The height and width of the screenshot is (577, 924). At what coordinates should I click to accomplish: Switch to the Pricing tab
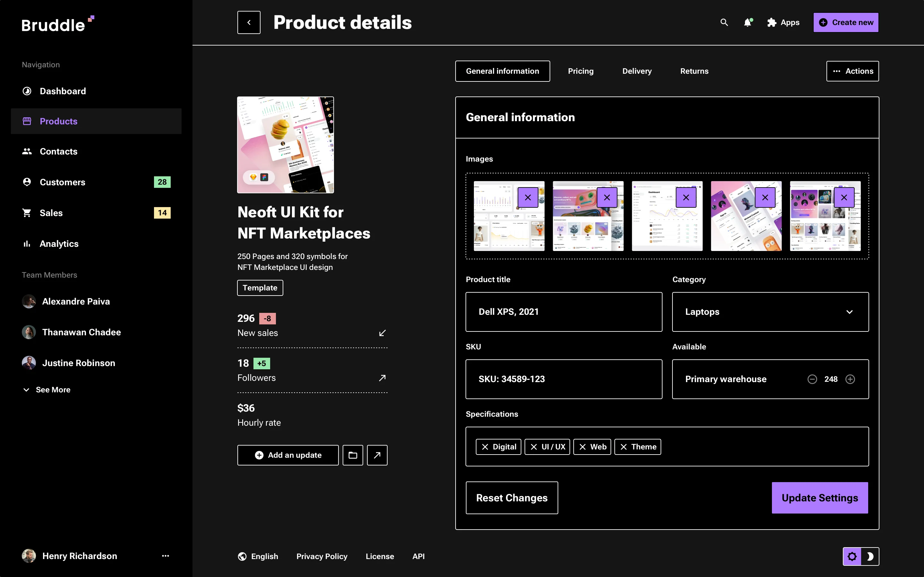tap(581, 71)
